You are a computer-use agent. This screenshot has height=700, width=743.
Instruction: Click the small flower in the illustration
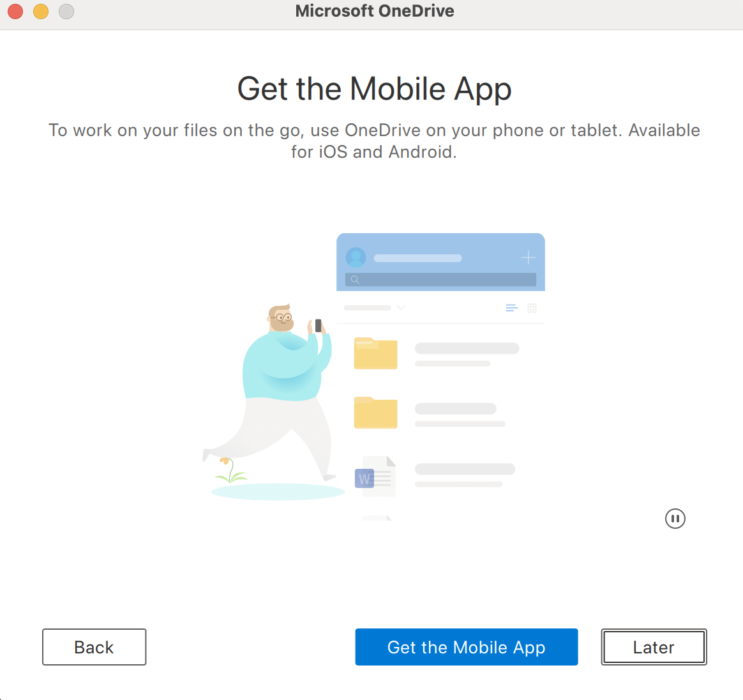230,470
